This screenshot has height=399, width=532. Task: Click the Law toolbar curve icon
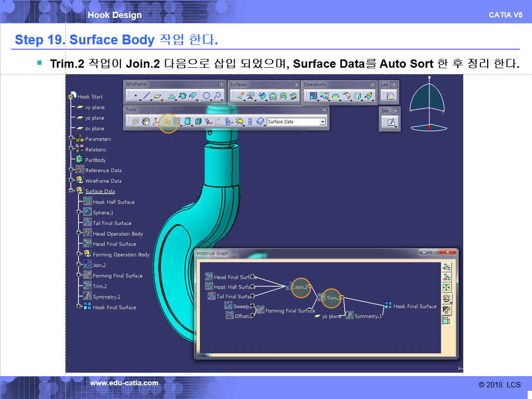391,96
